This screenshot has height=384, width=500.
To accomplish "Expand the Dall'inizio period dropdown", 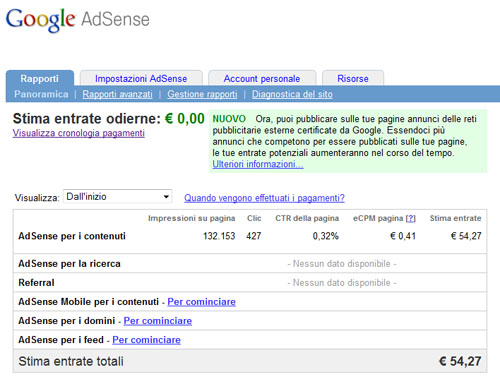I will (117, 196).
